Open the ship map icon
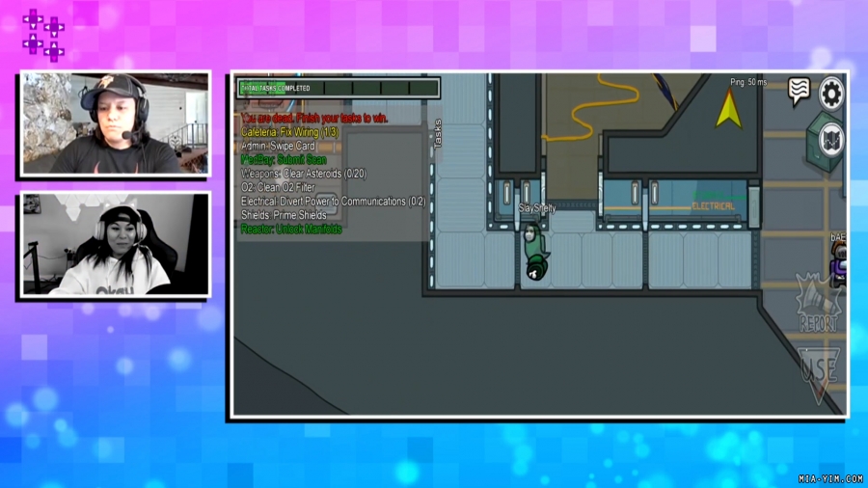Image resolution: width=868 pixels, height=488 pixels. point(831,141)
